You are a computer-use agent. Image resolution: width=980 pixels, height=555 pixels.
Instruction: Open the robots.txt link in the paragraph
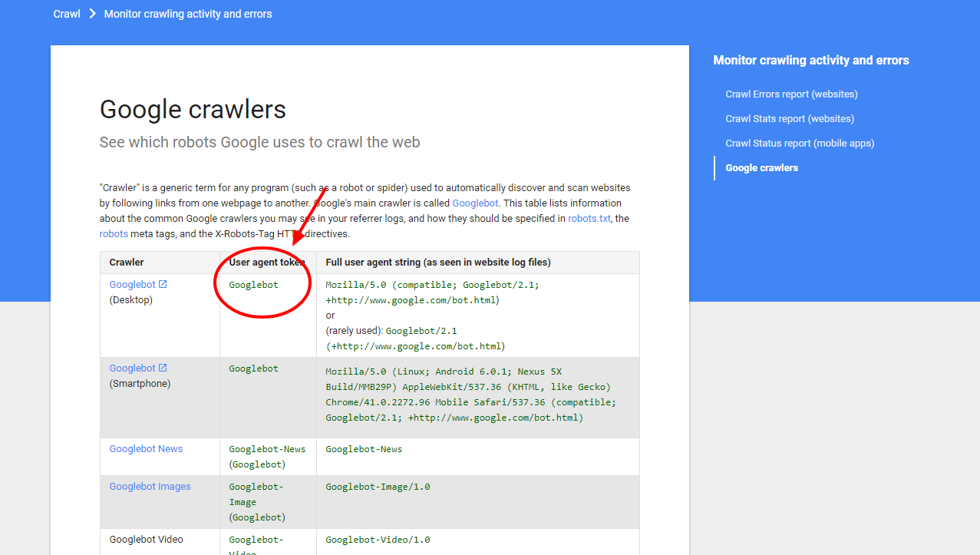588,218
